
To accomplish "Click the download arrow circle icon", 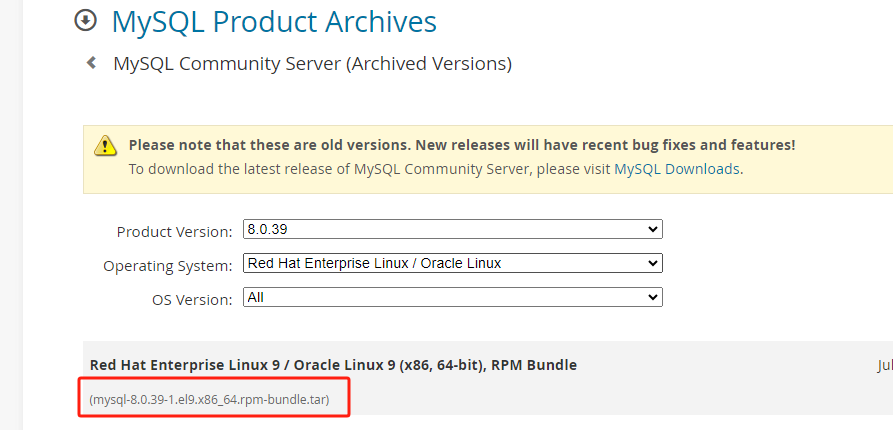I will click(x=87, y=21).
